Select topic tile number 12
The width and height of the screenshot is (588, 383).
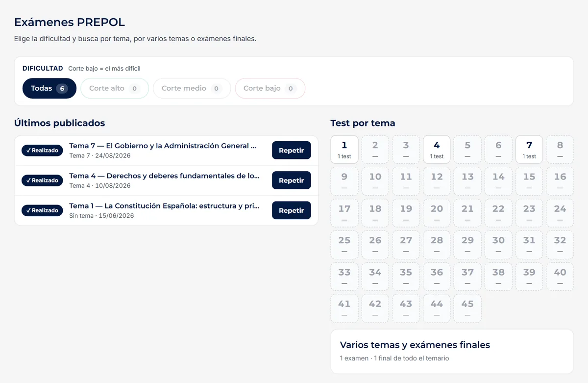(x=437, y=181)
